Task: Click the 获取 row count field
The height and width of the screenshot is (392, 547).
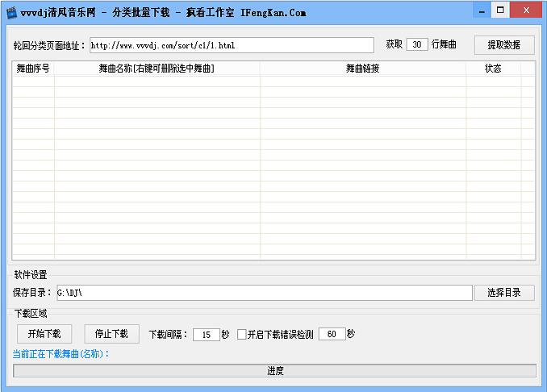Action: [x=417, y=45]
